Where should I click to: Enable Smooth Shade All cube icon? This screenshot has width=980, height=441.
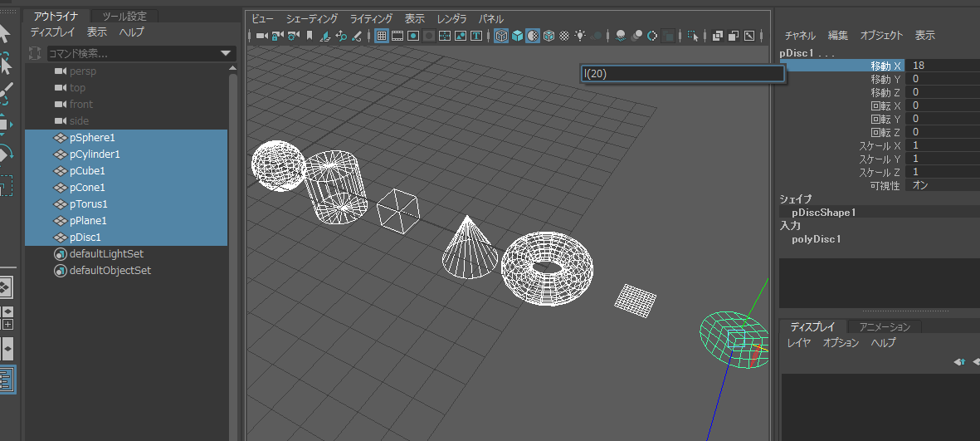[518, 36]
